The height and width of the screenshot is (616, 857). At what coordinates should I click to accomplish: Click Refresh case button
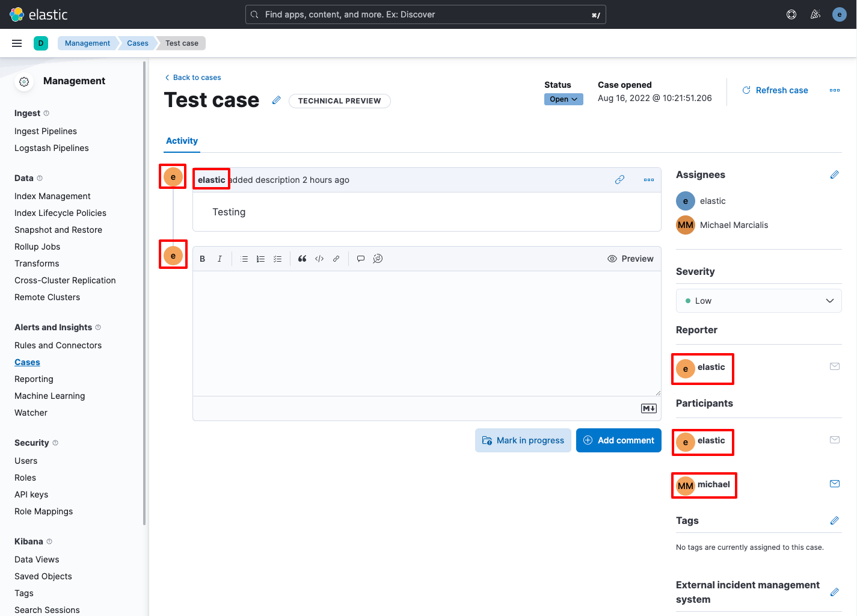point(775,90)
